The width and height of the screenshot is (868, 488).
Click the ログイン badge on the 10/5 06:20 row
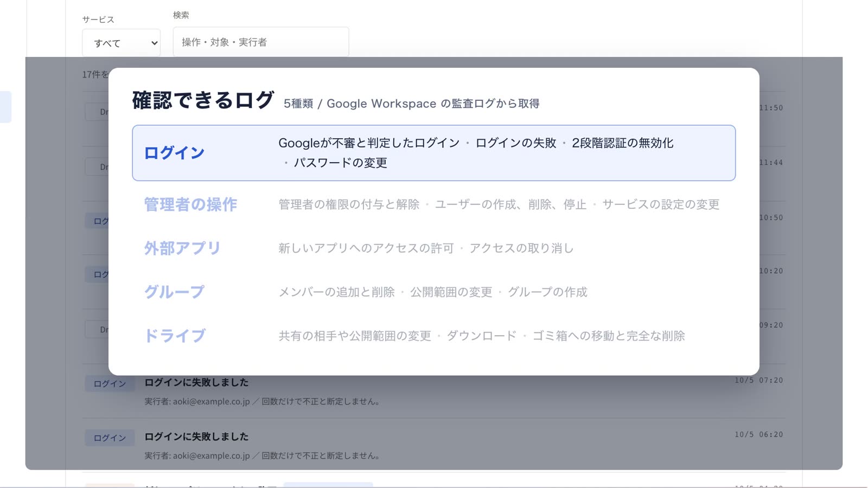(110, 438)
